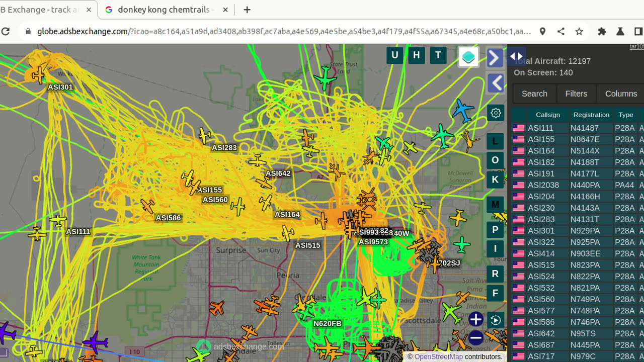644x362 pixels.
Task: Sort by Callsign column header
Action: (547, 115)
